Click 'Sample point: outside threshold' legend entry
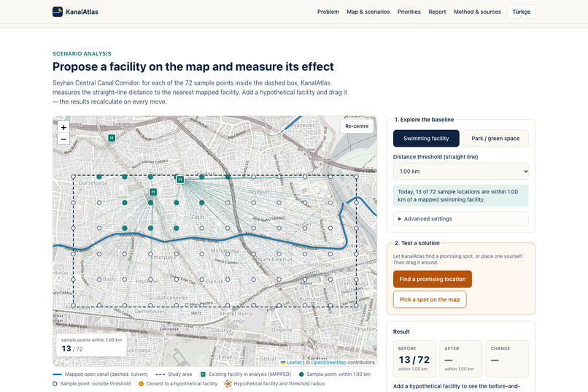Image resolution: width=588 pixels, height=392 pixels. point(92,383)
